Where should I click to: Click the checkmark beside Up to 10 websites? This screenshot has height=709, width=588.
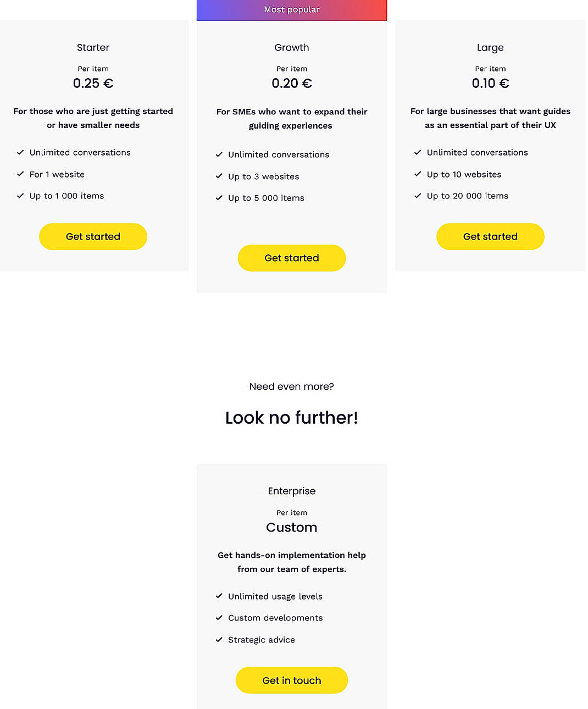418,174
